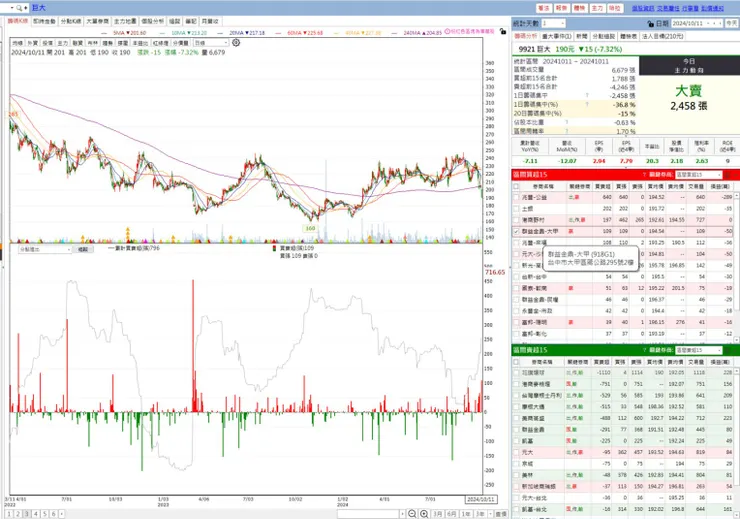Click the 240MA legend line color

tap(395, 33)
